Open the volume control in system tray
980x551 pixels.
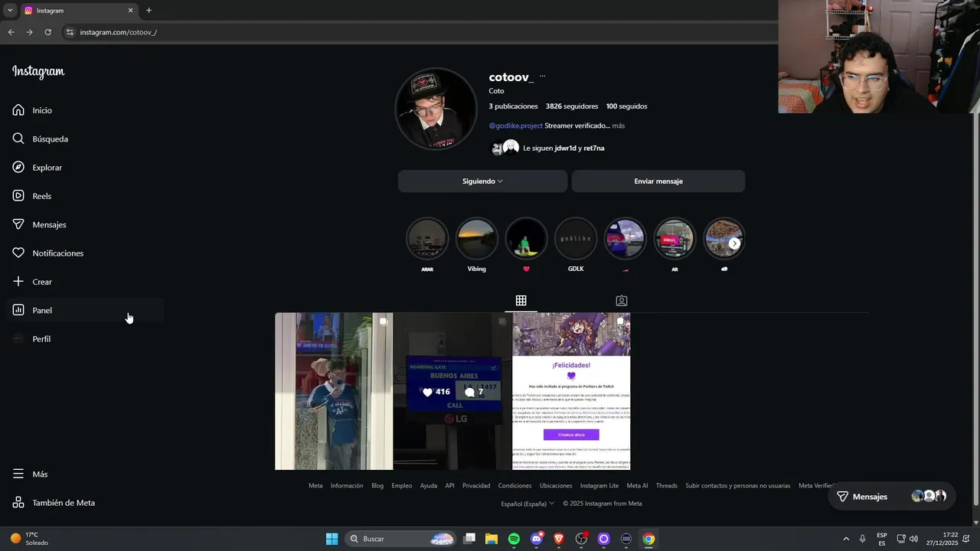point(913,539)
